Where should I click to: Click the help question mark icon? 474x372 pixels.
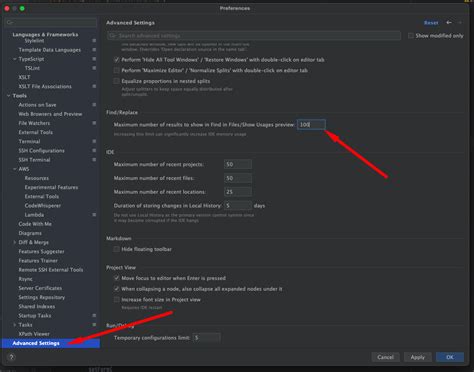[x=11, y=357]
